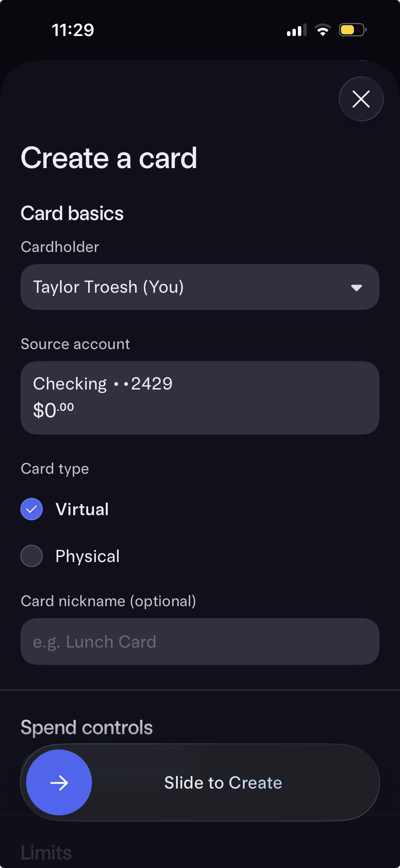Pick the Physical label option
The height and width of the screenshot is (868, 400).
coord(88,556)
